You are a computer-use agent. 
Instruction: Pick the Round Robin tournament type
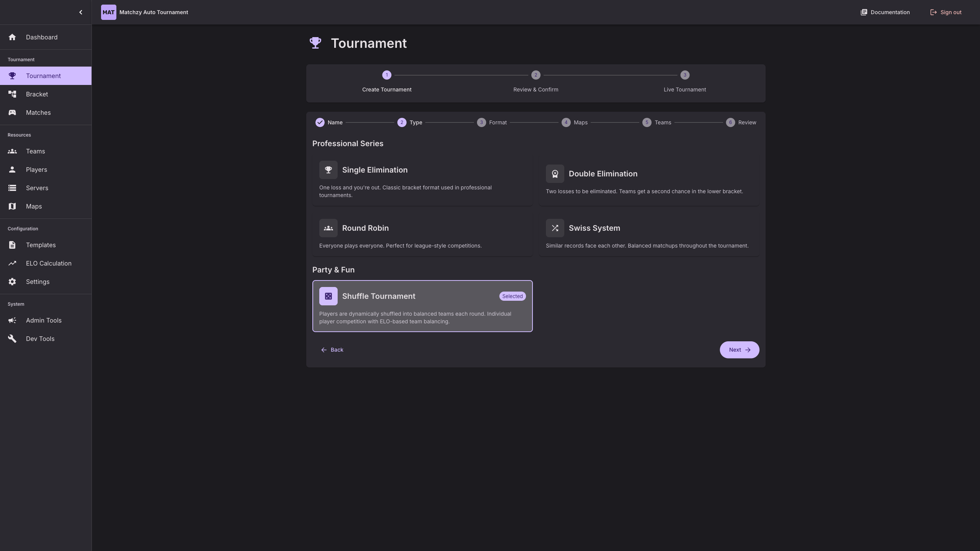pos(422,235)
